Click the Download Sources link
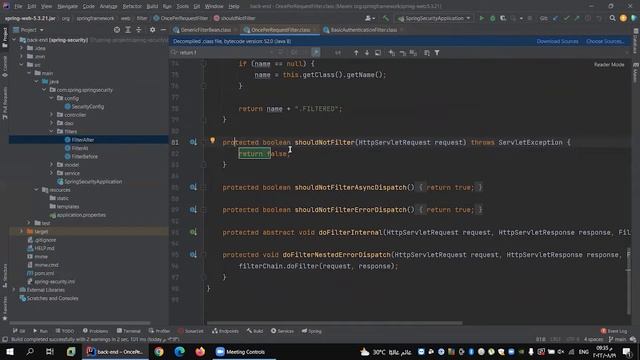640x360 pixels. click(x=557, y=41)
